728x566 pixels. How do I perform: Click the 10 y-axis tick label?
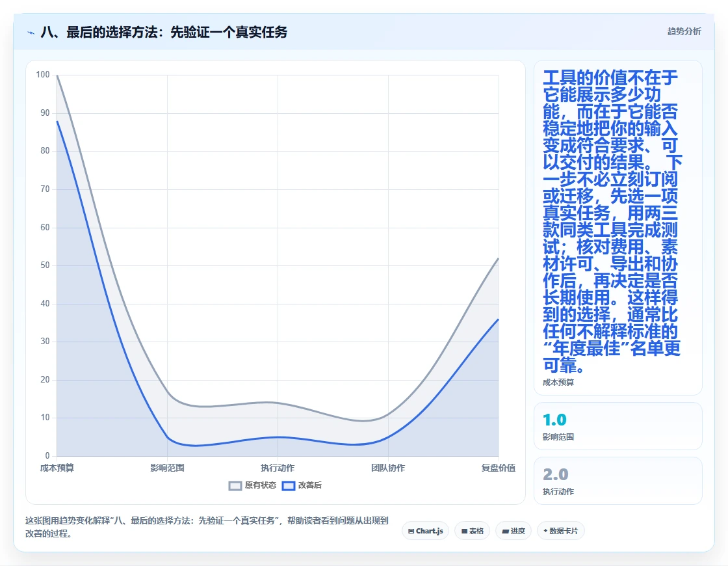(45, 417)
